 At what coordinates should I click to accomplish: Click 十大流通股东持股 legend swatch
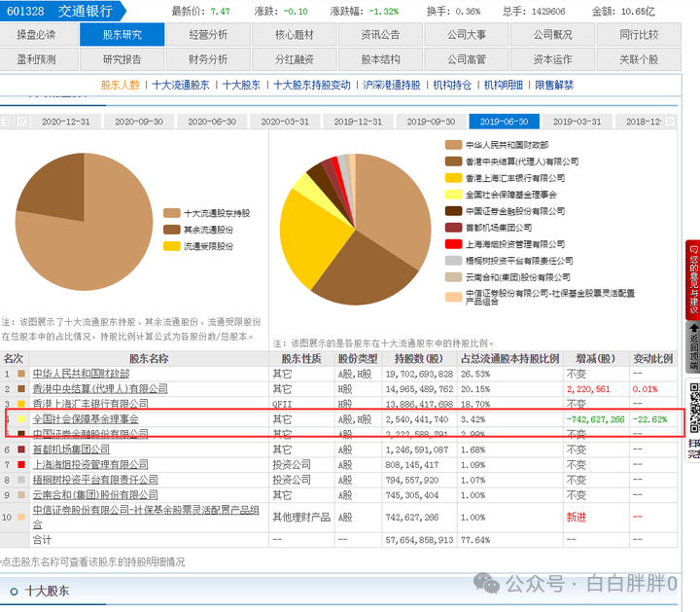pyautogui.click(x=171, y=213)
